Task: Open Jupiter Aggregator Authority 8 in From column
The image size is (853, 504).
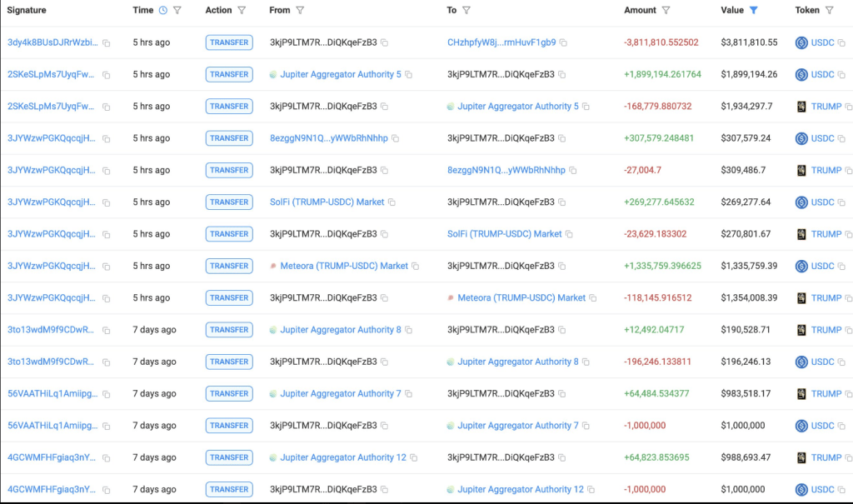Action: point(340,330)
